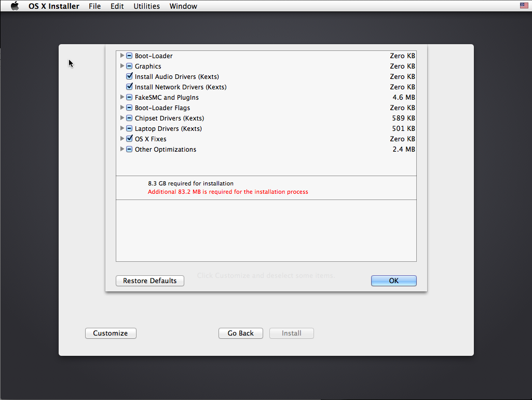Expand the Other Optimizations triangle
The image size is (532, 400).
(122, 149)
